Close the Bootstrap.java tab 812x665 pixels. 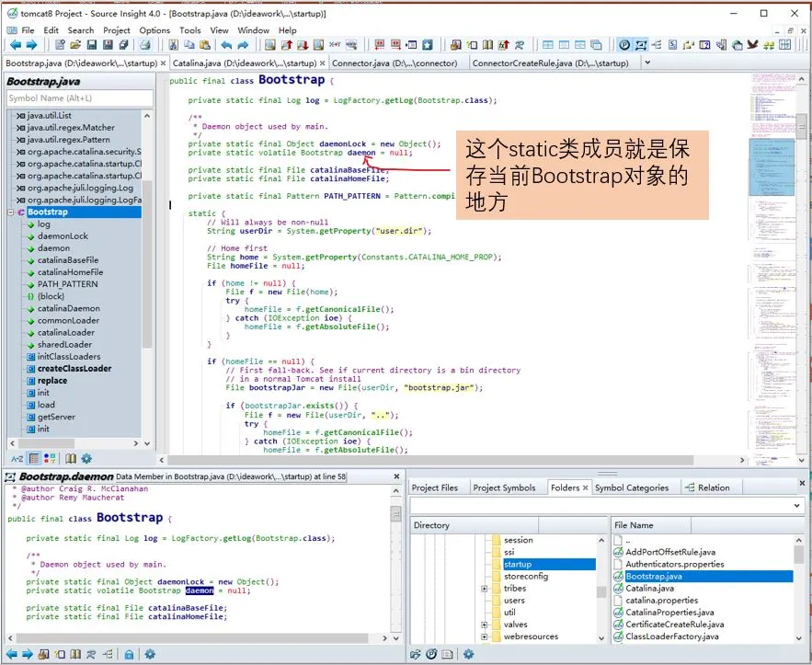point(163,63)
